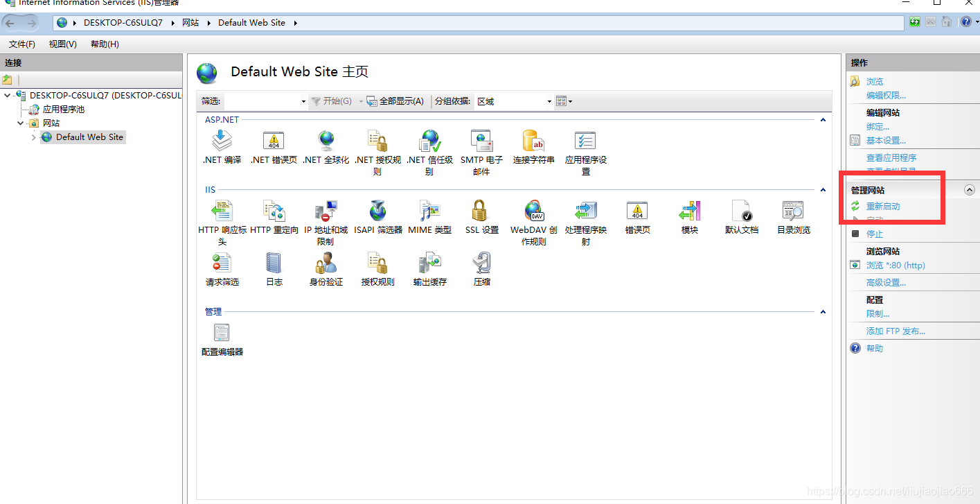Collapse the 网站 tree node
The width and height of the screenshot is (980, 504).
pos(21,123)
